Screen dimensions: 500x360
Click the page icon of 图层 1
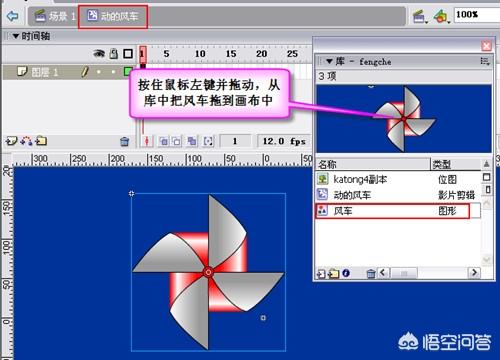click(x=22, y=71)
